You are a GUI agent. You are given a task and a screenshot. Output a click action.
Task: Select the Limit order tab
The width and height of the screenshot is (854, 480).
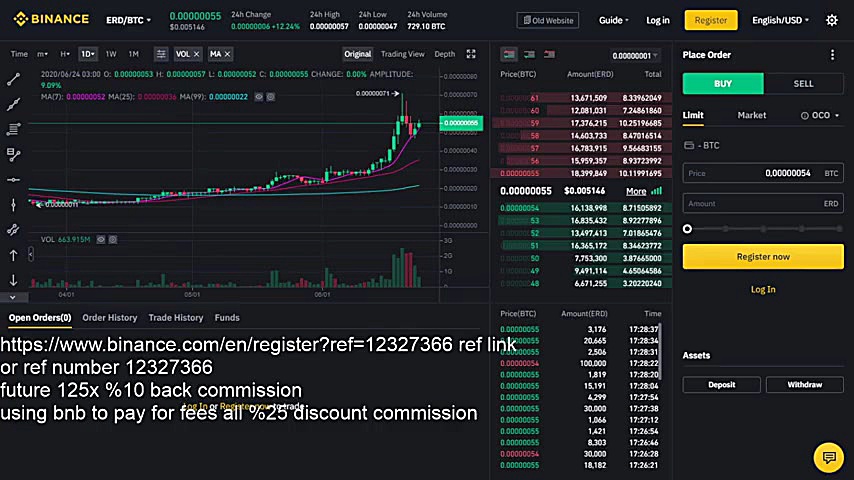coord(693,116)
